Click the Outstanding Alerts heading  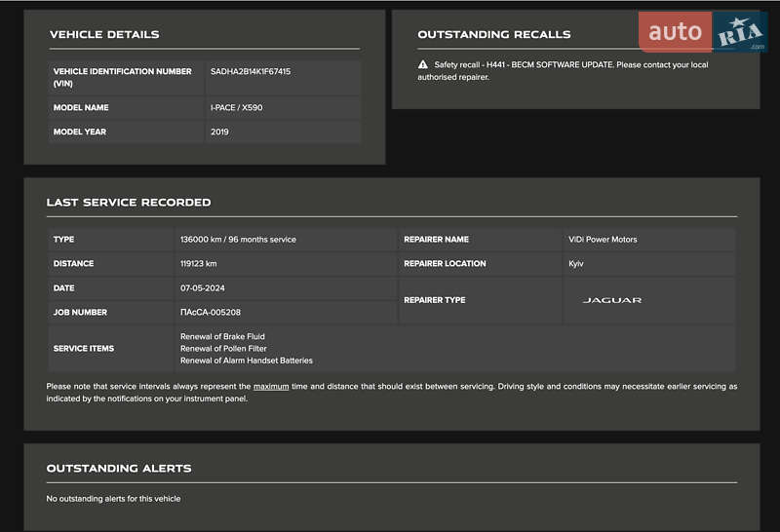119,469
